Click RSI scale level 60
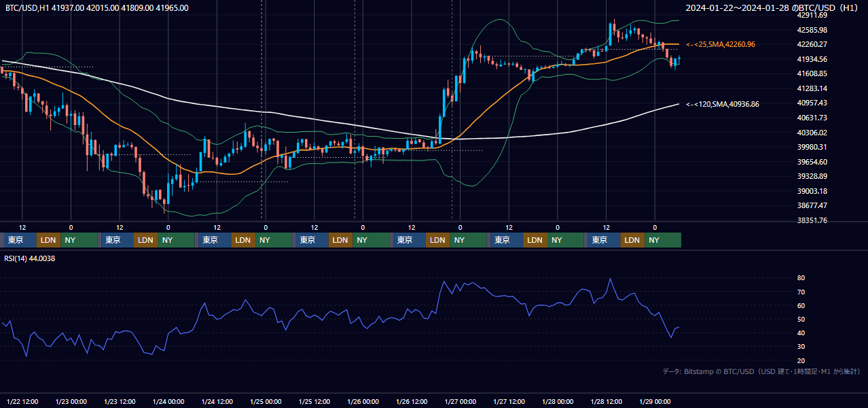Viewport: 868px width, 408px height. tap(801, 305)
